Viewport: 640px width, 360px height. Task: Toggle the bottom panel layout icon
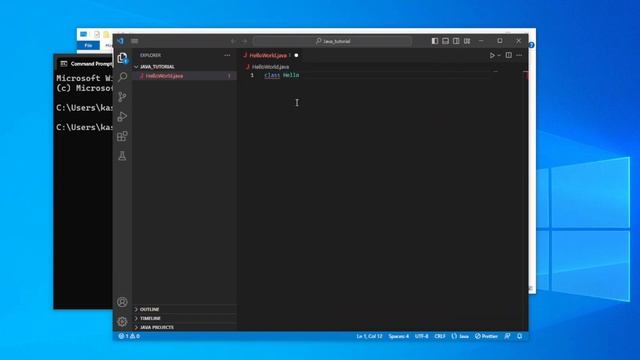[x=445, y=41]
